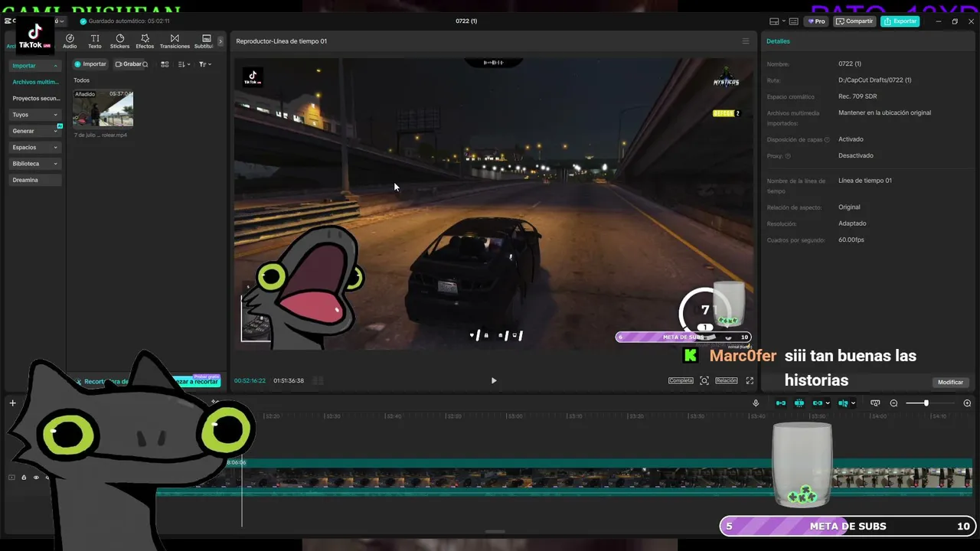The width and height of the screenshot is (980, 551).
Task: Click the Pro upgrade button
Action: tap(816, 21)
